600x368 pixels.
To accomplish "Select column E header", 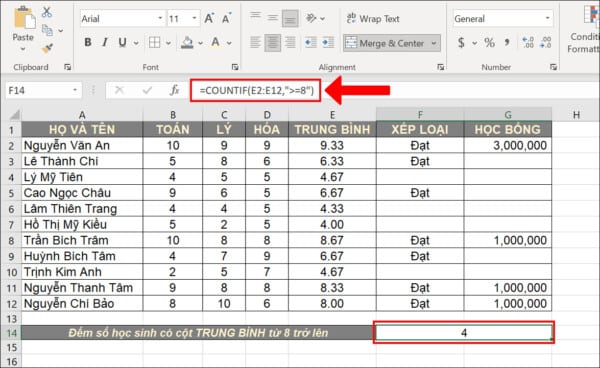I will click(x=332, y=115).
